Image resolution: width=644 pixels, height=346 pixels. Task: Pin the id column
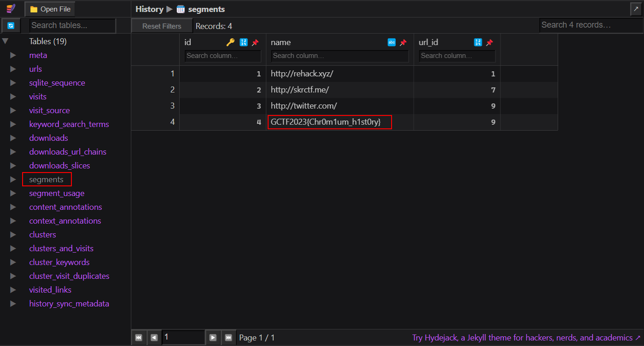click(x=255, y=42)
